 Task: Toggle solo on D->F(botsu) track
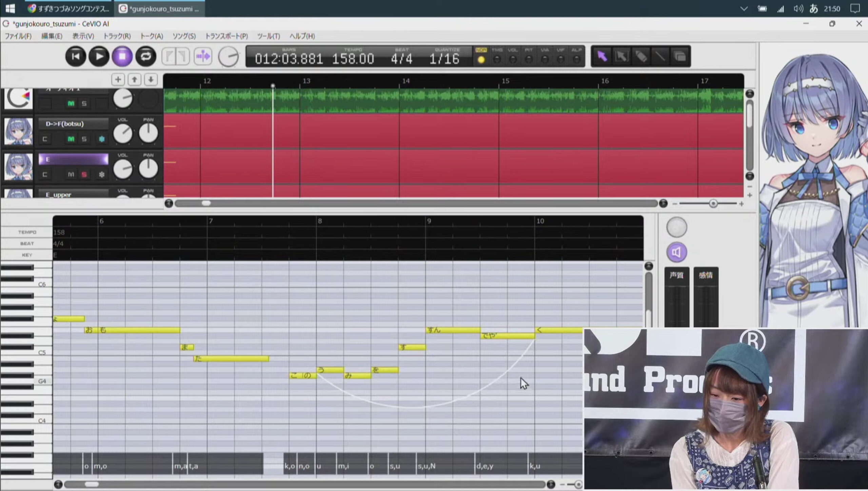pyautogui.click(x=84, y=139)
